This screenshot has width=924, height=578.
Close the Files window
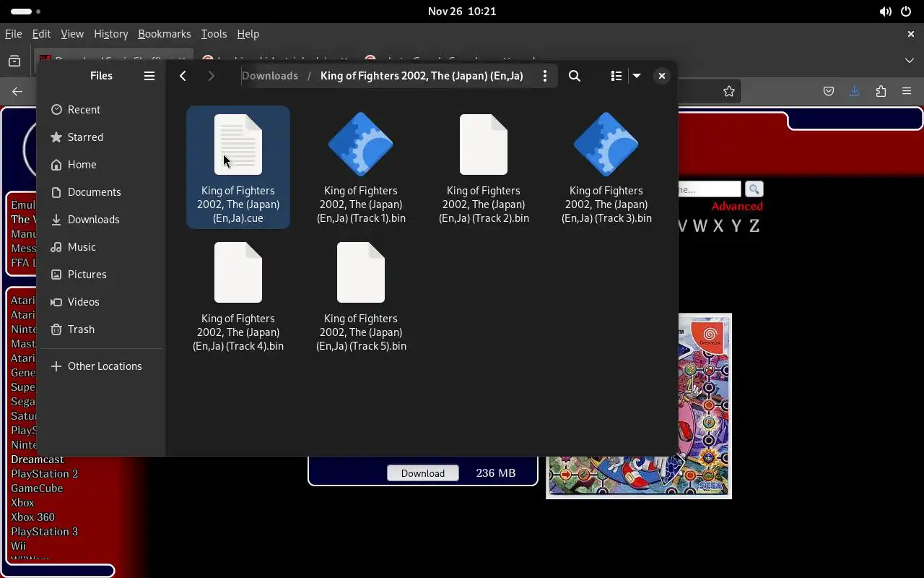point(661,76)
